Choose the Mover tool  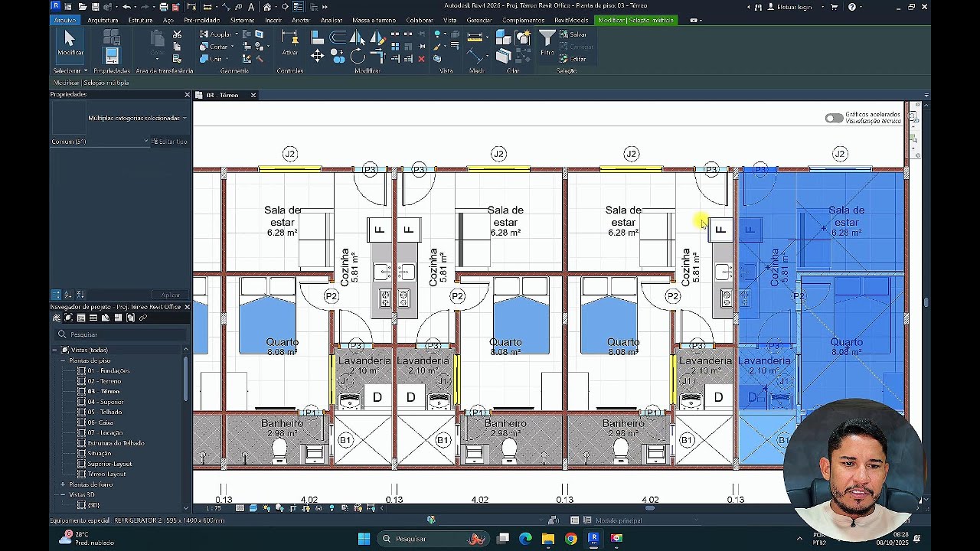click(317, 56)
